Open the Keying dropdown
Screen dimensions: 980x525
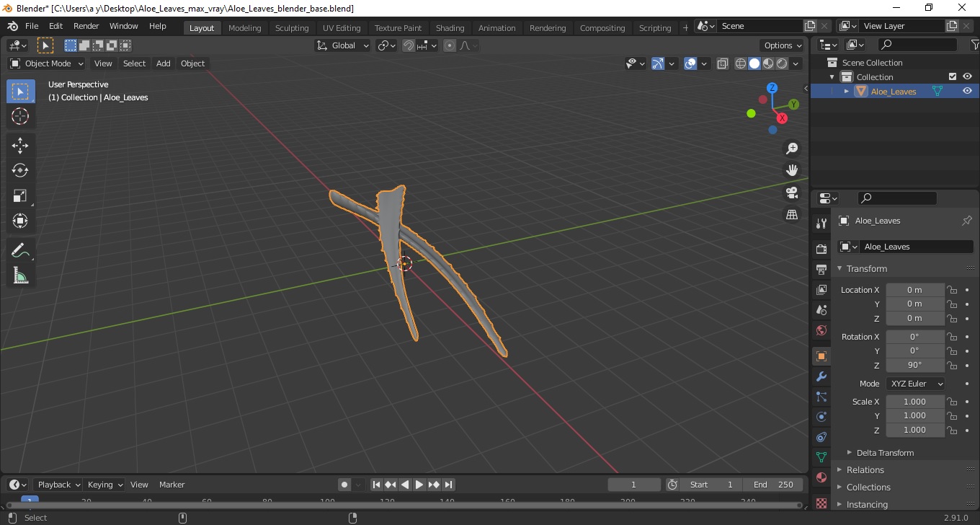coord(104,485)
